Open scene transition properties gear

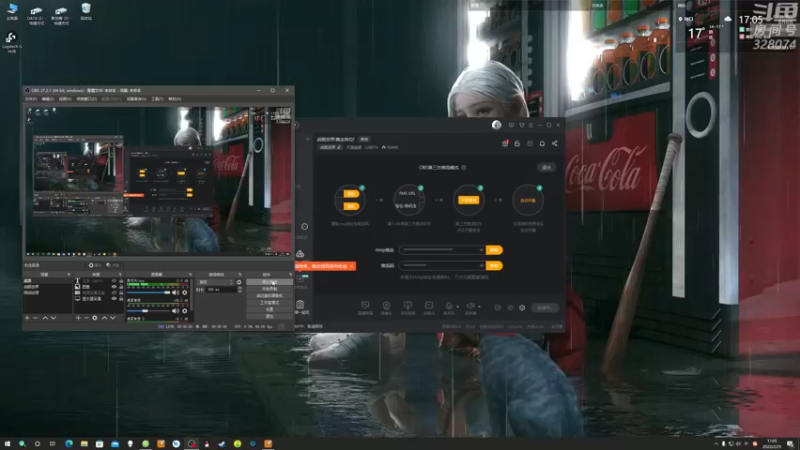pos(239,282)
